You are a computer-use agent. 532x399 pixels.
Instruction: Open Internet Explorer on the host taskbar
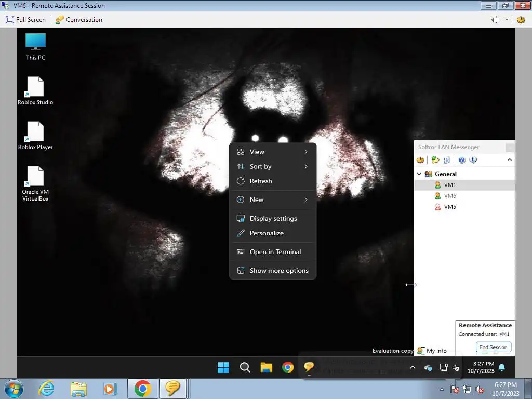point(46,389)
